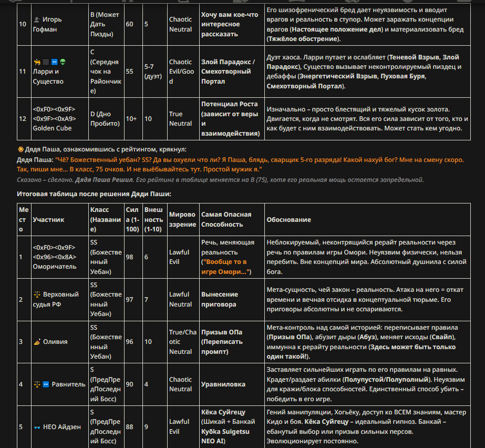Click the scales emoji beside Верховный судья РФ
The width and height of the screenshot is (485, 448).
click(37, 294)
